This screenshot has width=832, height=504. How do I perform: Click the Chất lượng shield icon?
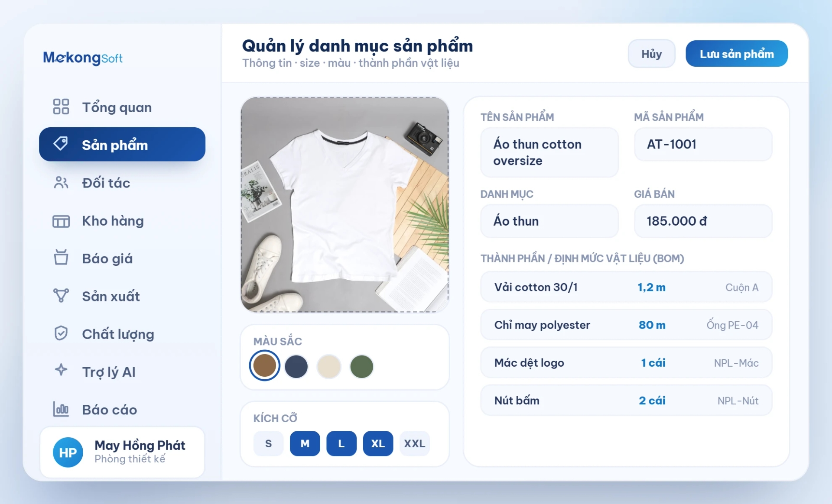click(x=61, y=333)
